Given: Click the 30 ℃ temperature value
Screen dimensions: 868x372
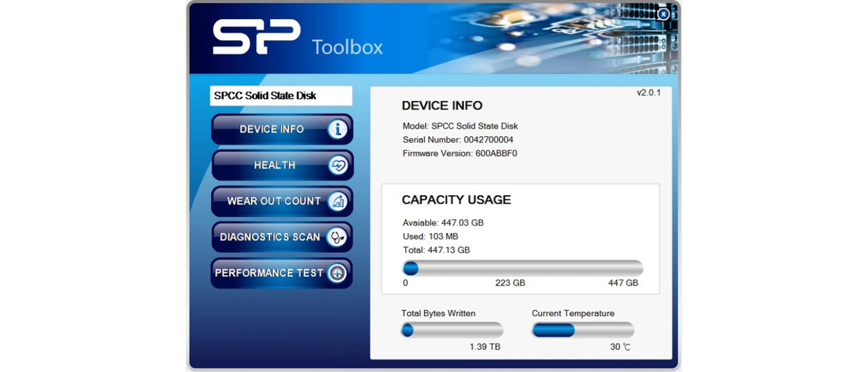Looking at the screenshot, I should tap(620, 347).
